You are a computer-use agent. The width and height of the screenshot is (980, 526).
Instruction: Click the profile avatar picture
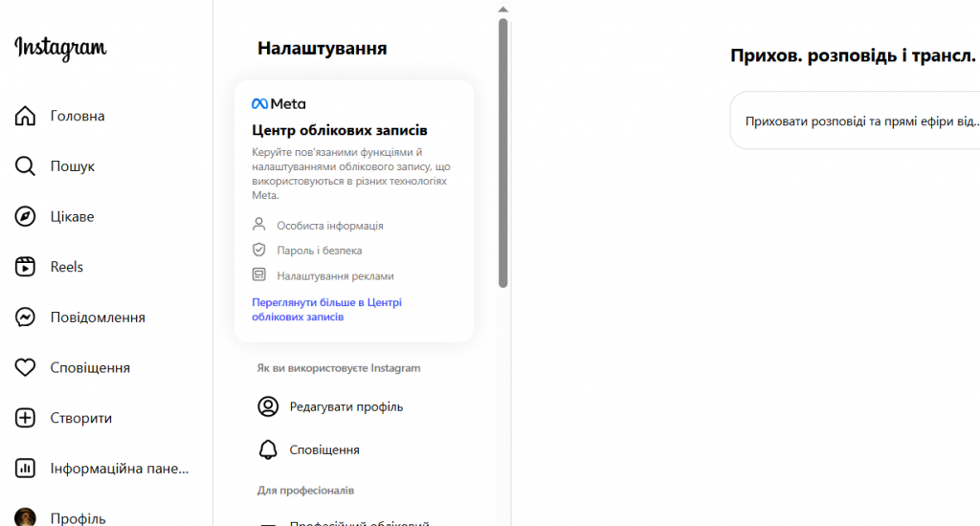point(26,517)
